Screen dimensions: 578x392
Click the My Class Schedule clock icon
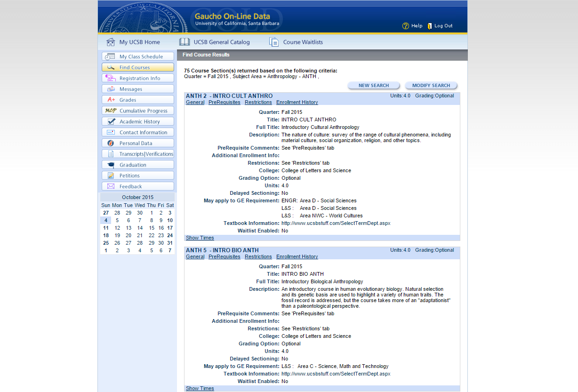tap(111, 56)
